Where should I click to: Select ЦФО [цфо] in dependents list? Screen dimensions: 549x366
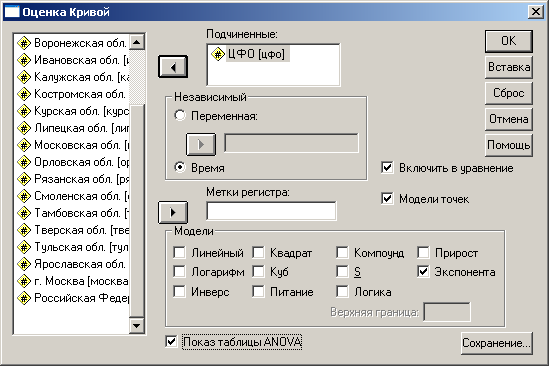pyautogui.click(x=250, y=54)
